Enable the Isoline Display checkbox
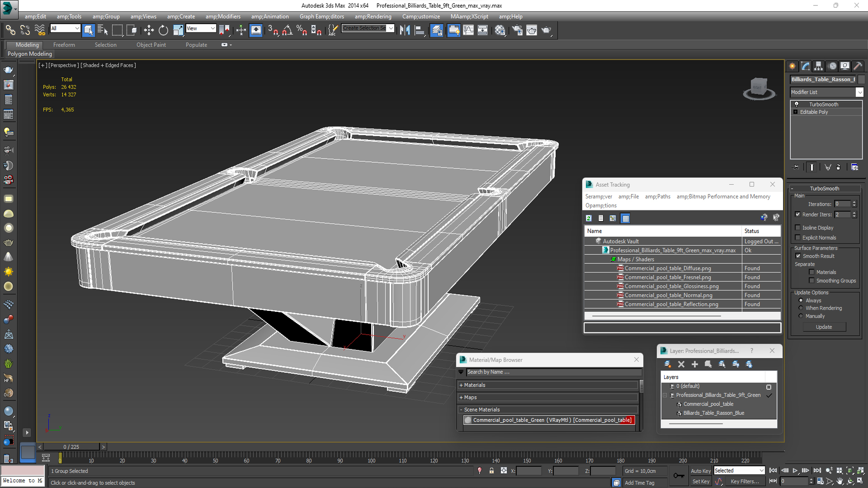868x488 pixels. [x=798, y=228]
